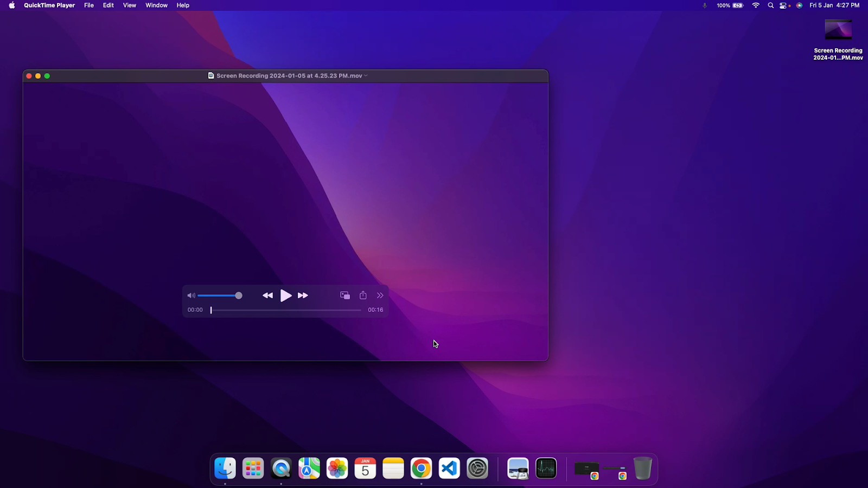Open the title dropdown arrow beside filename
This screenshot has width=868, height=488.
[366, 76]
